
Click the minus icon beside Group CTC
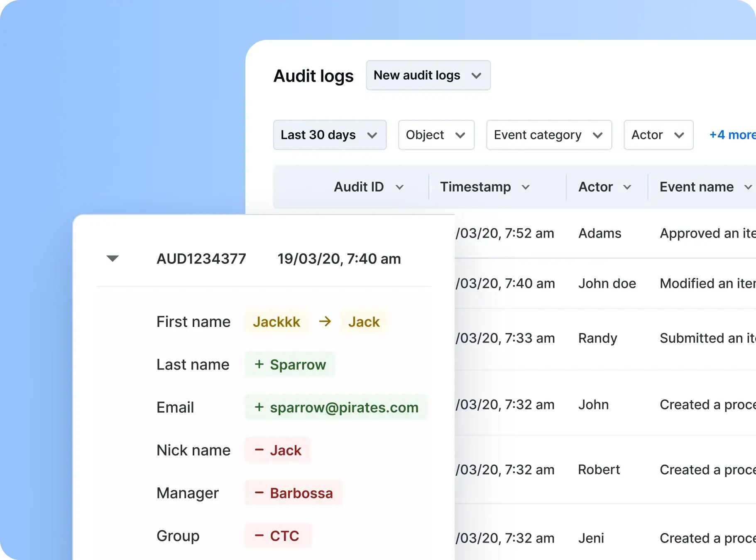tap(259, 536)
